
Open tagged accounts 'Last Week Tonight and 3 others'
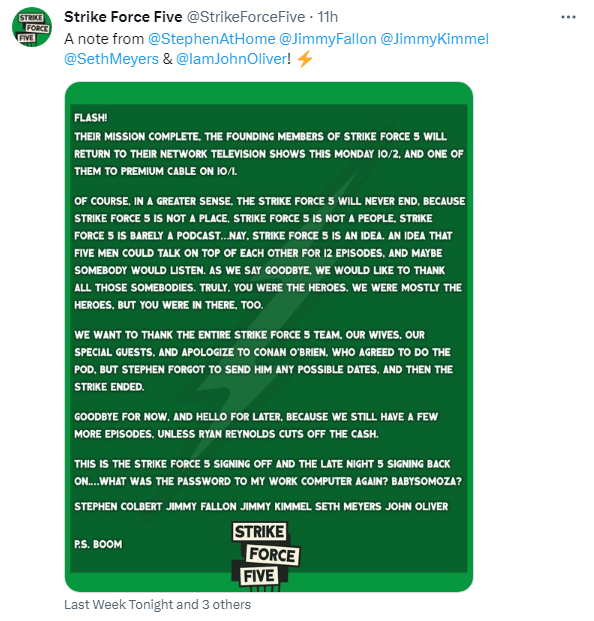tap(158, 604)
